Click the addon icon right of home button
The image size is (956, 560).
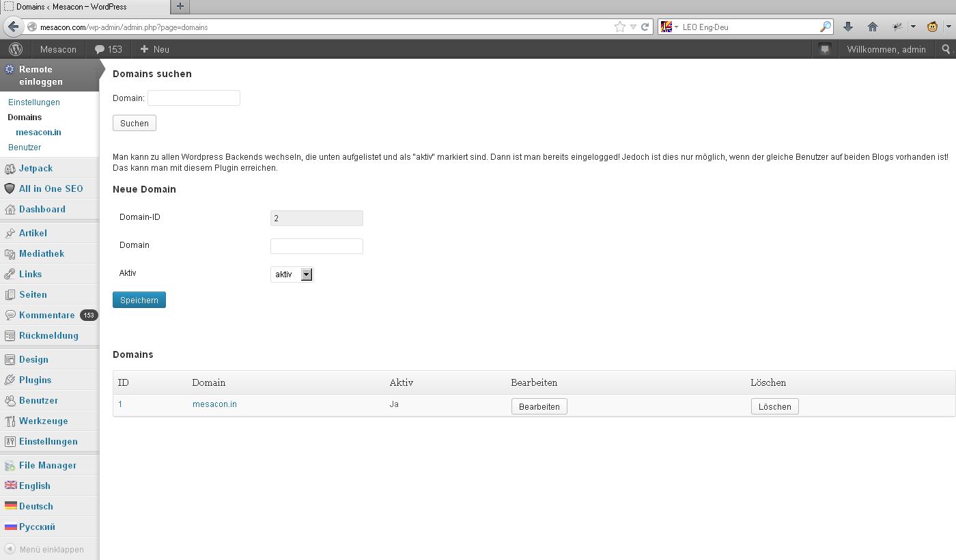pos(897,27)
